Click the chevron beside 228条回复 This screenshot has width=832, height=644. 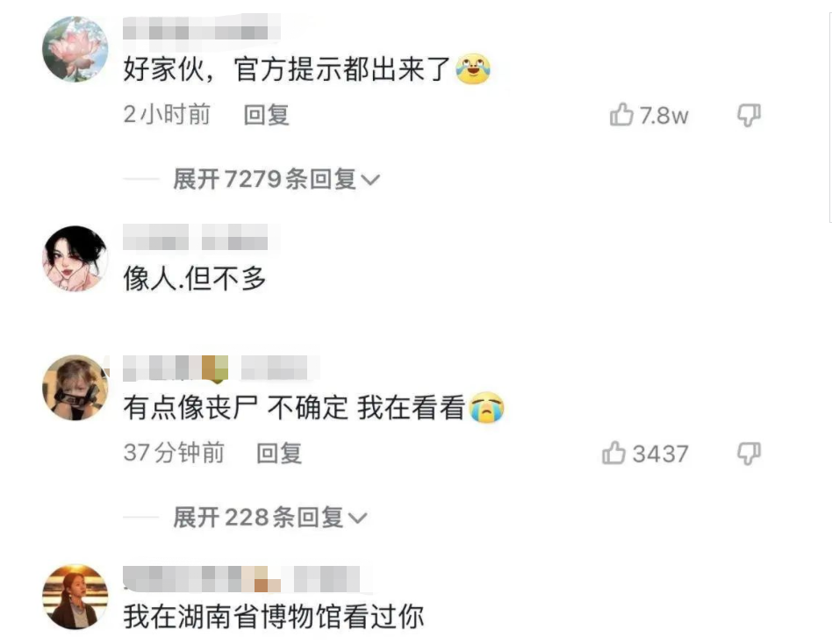coord(357,519)
